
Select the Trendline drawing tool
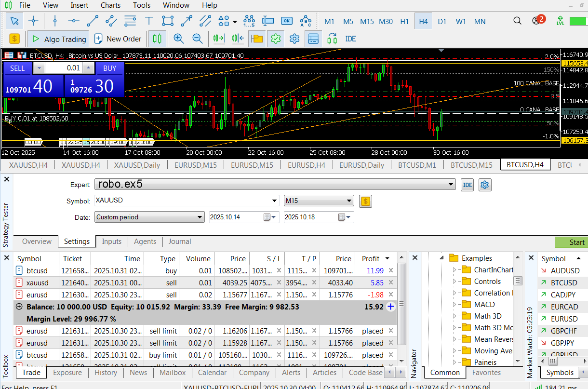pyautogui.click(x=93, y=21)
